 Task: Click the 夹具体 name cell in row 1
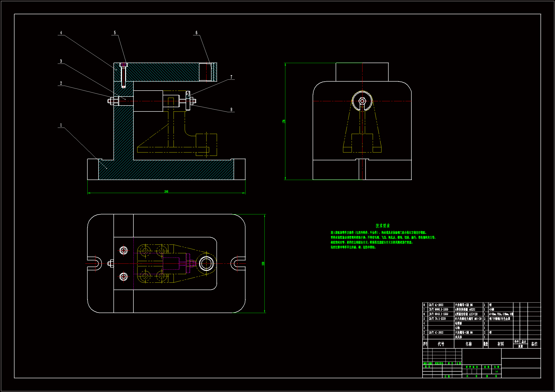click(459, 337)
